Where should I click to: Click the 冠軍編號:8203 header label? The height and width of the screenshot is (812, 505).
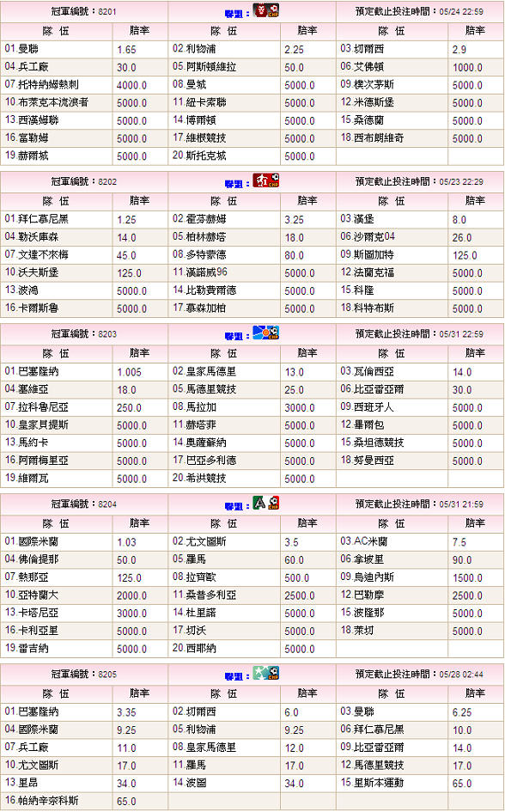(84, 333)
